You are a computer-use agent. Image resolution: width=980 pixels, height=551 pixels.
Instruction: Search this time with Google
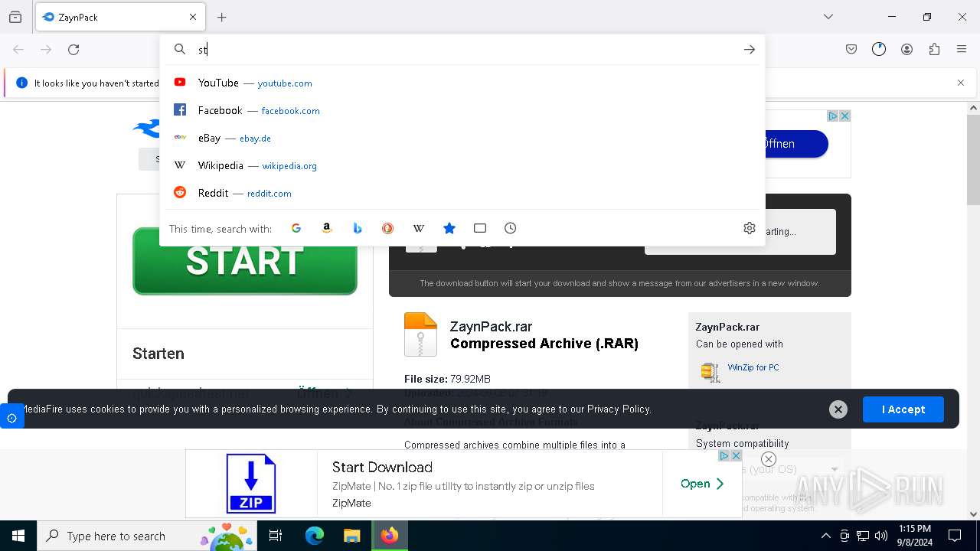pos(296,228)
